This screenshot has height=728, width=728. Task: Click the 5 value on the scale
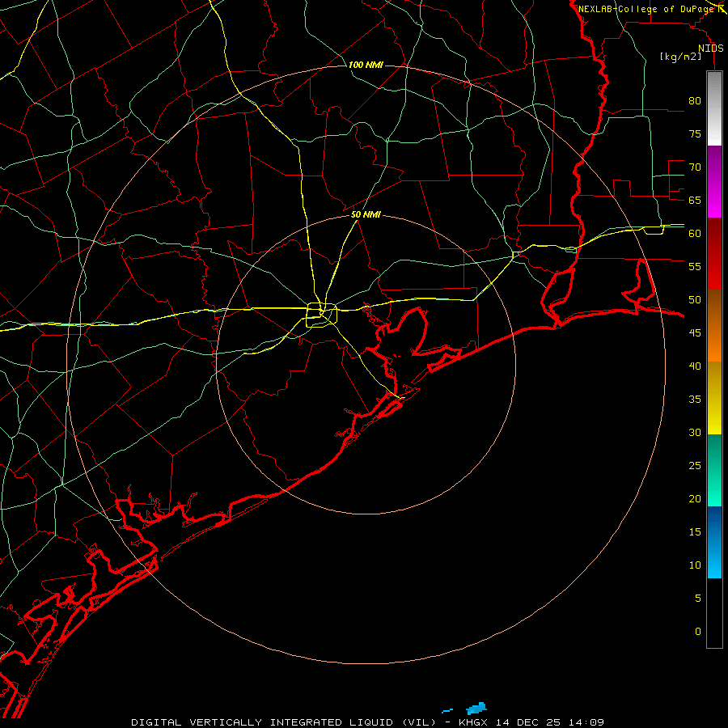pos(698,598)
